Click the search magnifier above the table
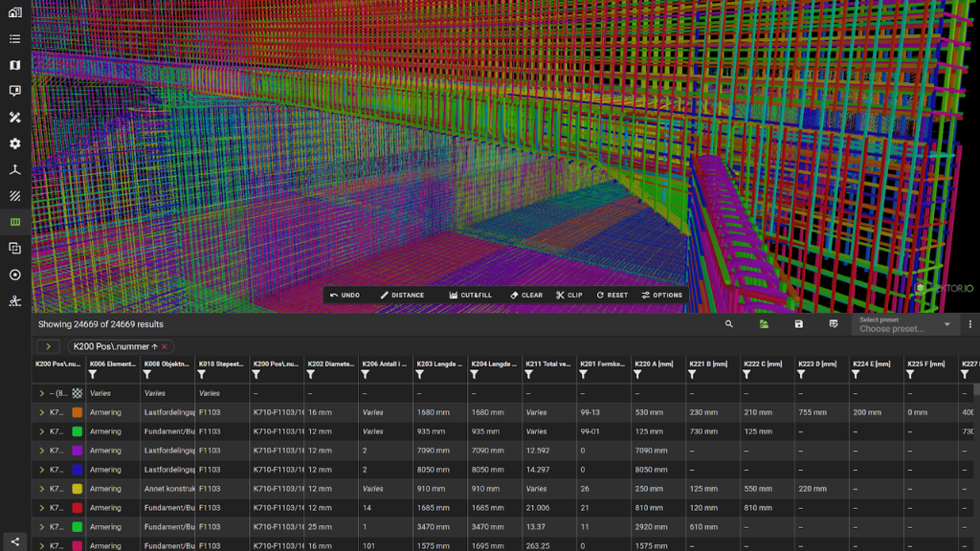This screenshot has width=980, height=551. pyautogui.click(x=728, y=324)
